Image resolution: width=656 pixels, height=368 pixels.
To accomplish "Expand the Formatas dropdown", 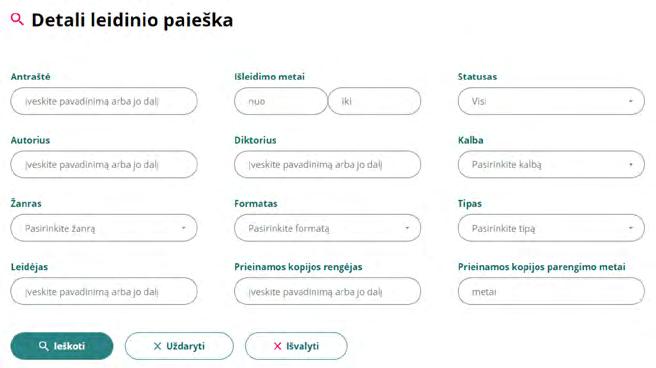I will pyautogui.click(x=327, y=228).
